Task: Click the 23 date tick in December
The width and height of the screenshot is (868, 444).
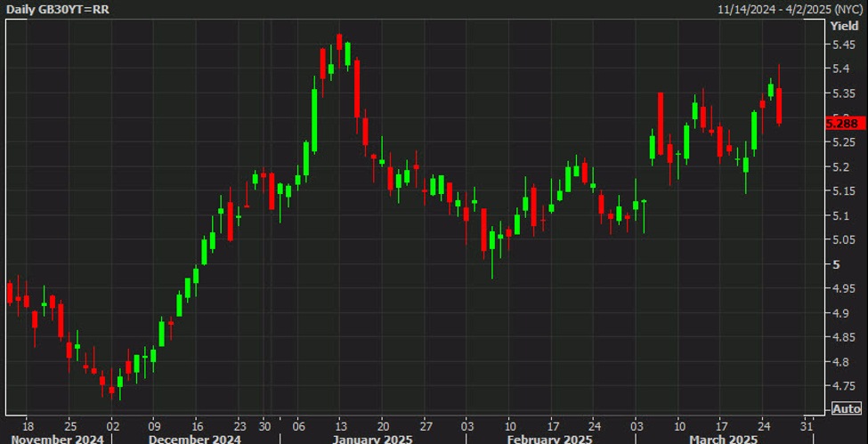Action: 239,427
